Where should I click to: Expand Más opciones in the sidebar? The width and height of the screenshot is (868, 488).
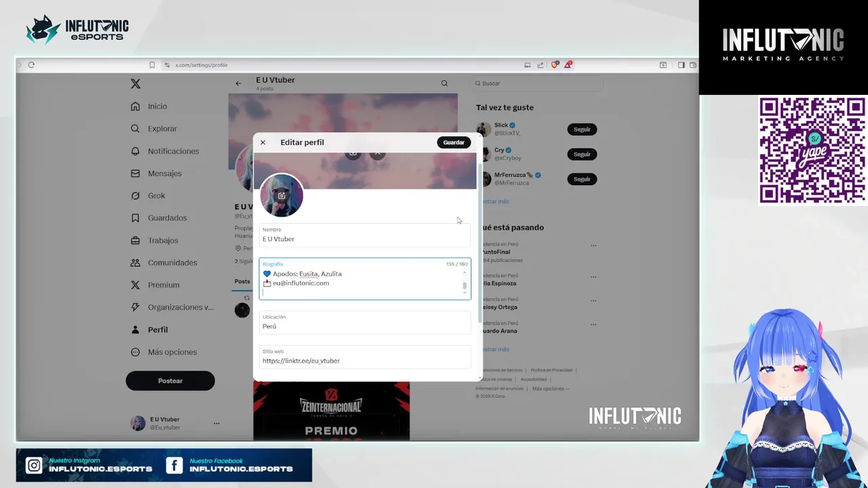tap(163, 352)
